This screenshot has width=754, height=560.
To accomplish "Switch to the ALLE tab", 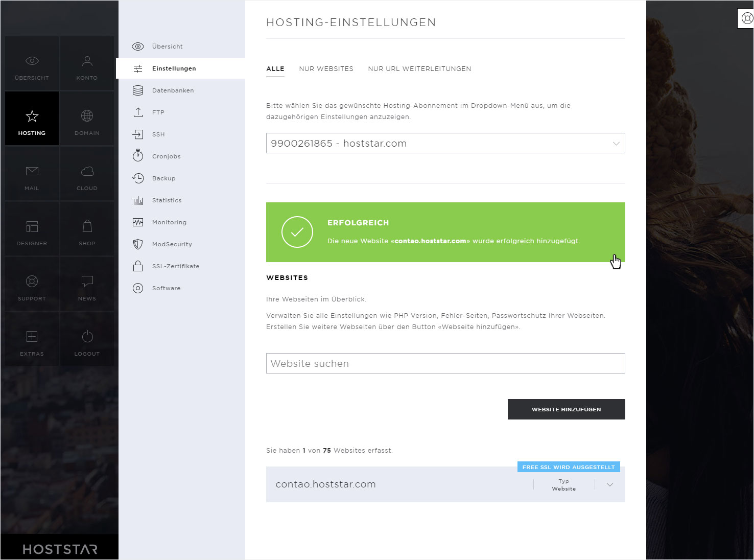I will coord(275,69).
